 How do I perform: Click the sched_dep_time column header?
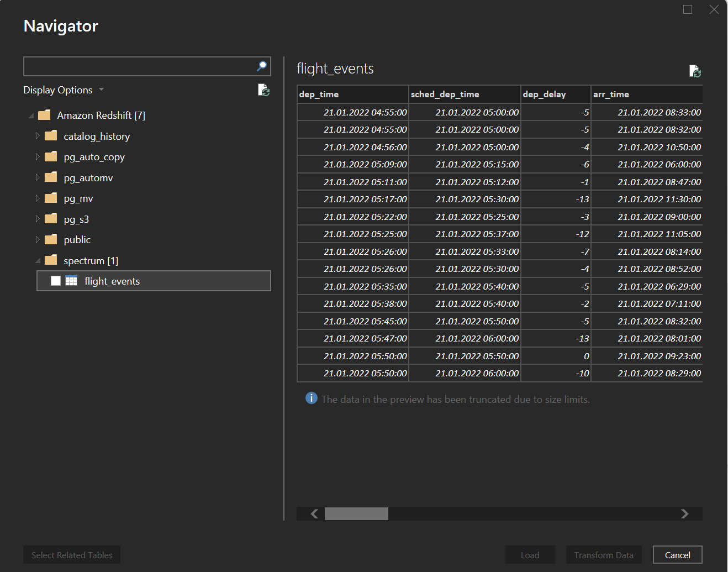tap(465, 94)
